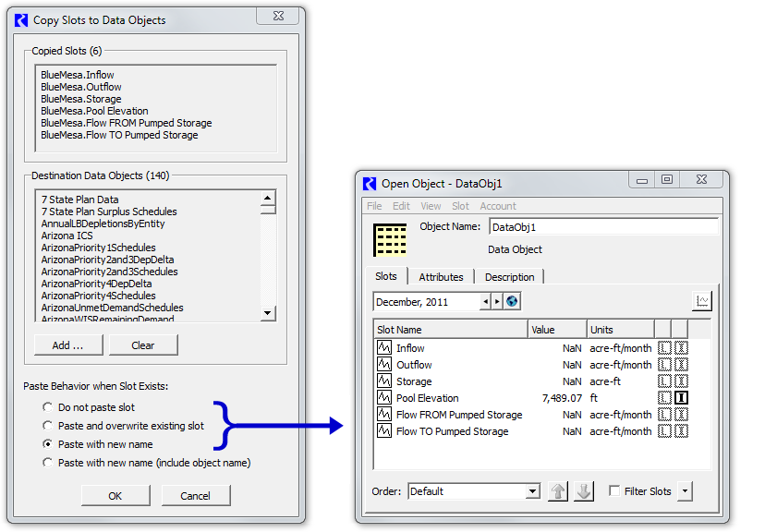Click I flag icon on Flow TO Pumped Storage row
Viewport: 777px width, 532px height.
click(x=681, y=431)
